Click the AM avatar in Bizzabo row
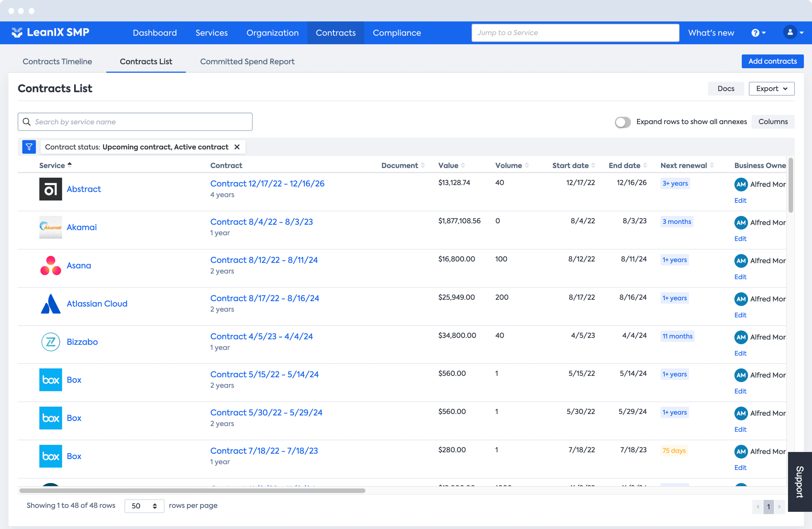This screenshot has height=529, width=812. point(741,337)
